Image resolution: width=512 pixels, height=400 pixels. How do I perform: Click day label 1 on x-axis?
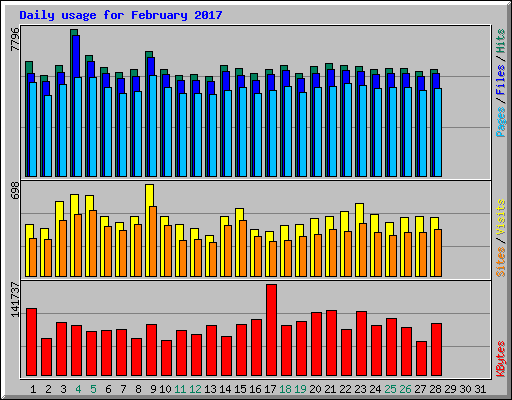point(33,389)
